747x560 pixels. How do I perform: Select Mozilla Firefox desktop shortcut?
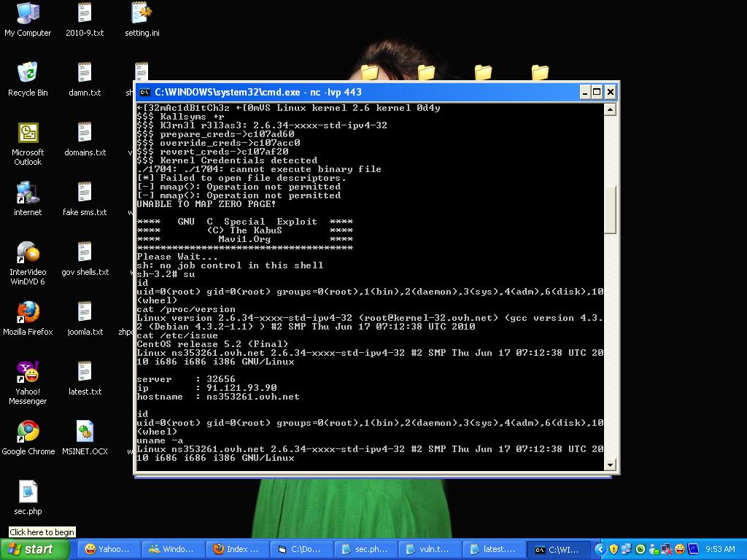click(x=28, y=319)
